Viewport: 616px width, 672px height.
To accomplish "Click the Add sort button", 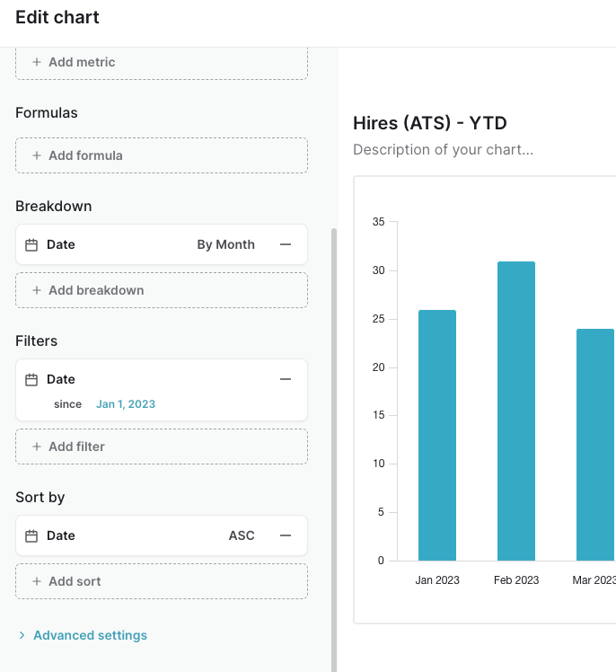I will click(162, 581).
